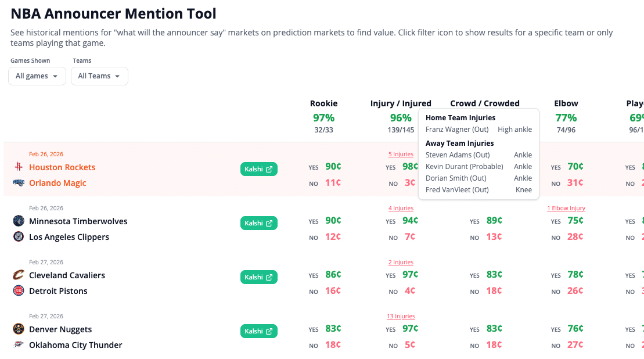644x359 pixels.
Task: Click the 97% percentage under the Rookie column
Action: pos(323,118)
